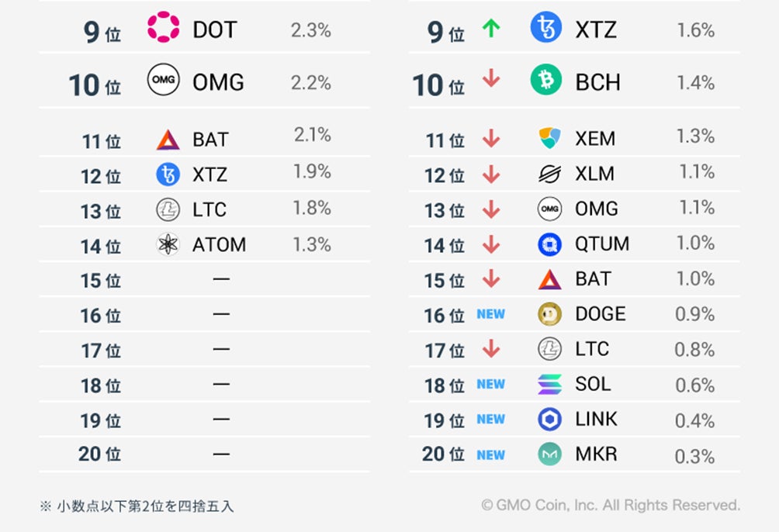Image resolution: width=779 pixels, height=532 pixels.
Task: Select the blue QTUM icon
Action: [549, 244]
